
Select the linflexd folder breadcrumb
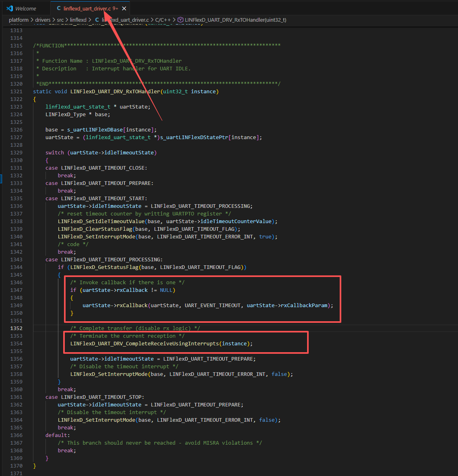point(78,20)
